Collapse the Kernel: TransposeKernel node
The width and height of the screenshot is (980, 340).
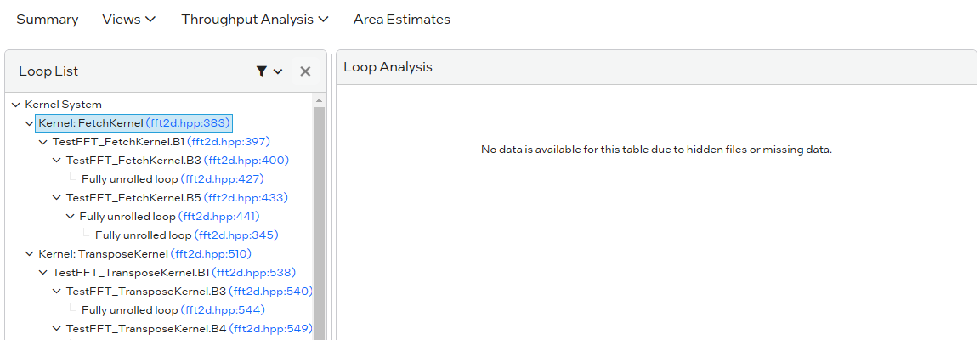(x=30, y=254)
